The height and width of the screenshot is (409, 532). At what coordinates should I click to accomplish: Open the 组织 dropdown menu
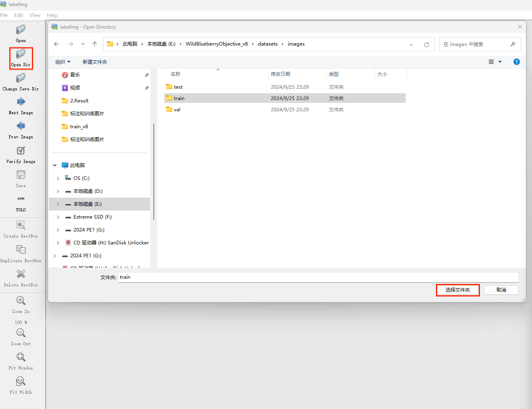coord(63,62)
